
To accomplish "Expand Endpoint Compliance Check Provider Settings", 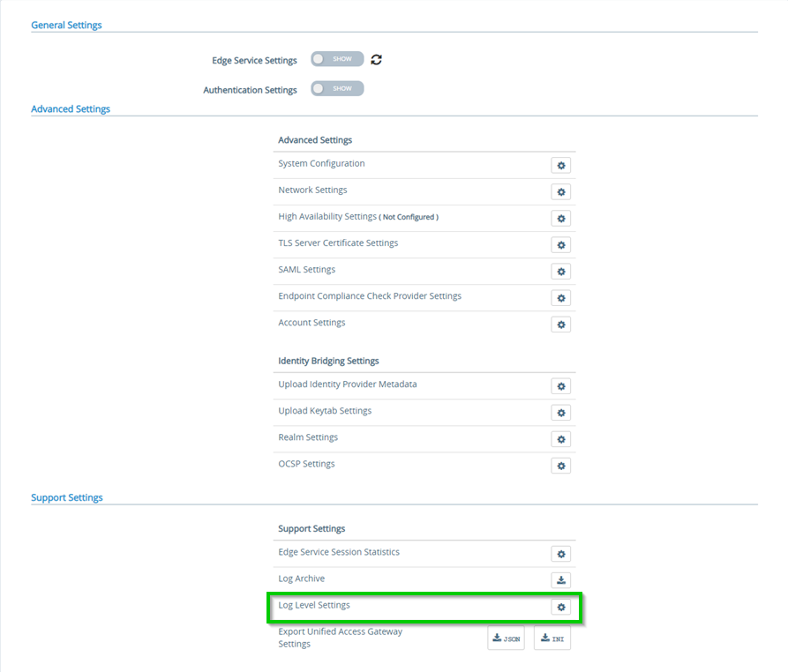I will pos(561,297).
